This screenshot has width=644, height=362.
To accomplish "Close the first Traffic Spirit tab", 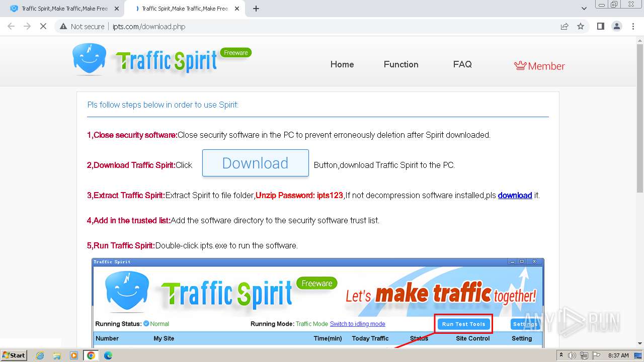I will pyautogui.click(x=117, y=9).
